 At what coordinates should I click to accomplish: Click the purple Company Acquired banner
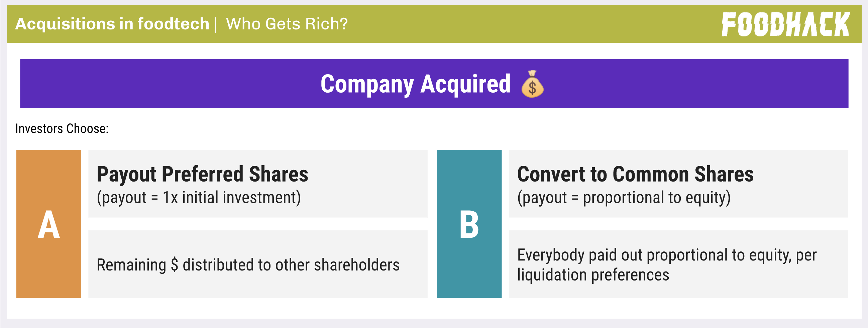(x=434, y=84)
